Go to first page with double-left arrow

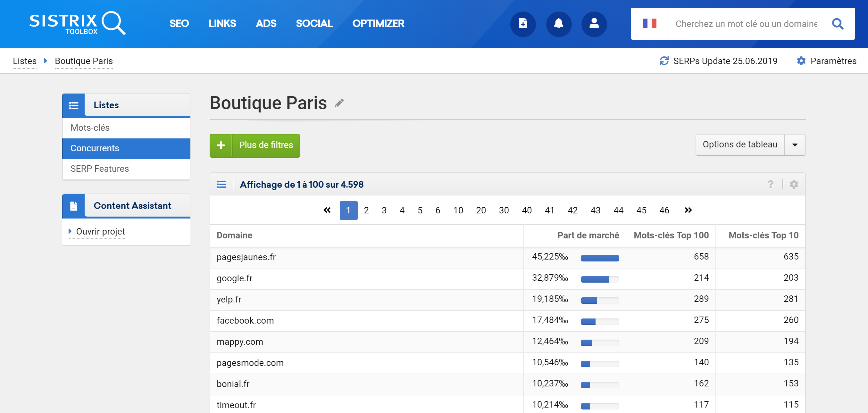point(327,210)
